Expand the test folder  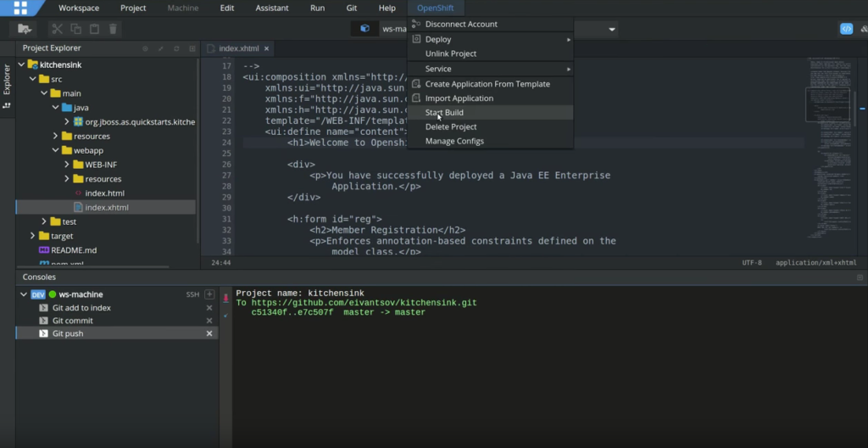click(44, 221)
